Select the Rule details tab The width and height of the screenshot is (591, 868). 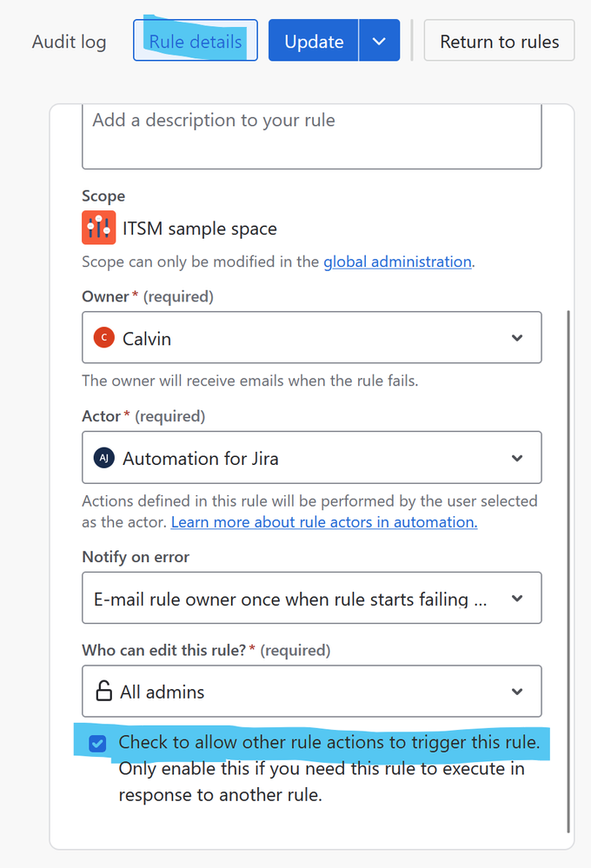pos(196,41)
